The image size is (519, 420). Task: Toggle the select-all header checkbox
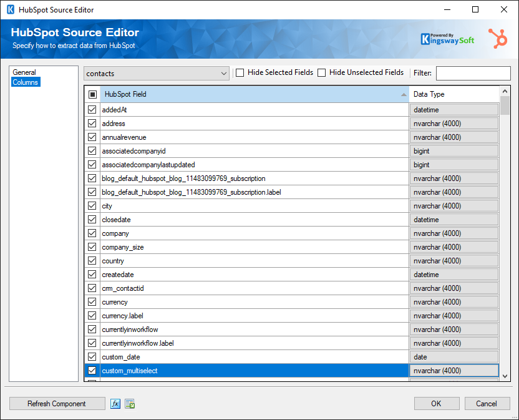(x=93, y=94)
